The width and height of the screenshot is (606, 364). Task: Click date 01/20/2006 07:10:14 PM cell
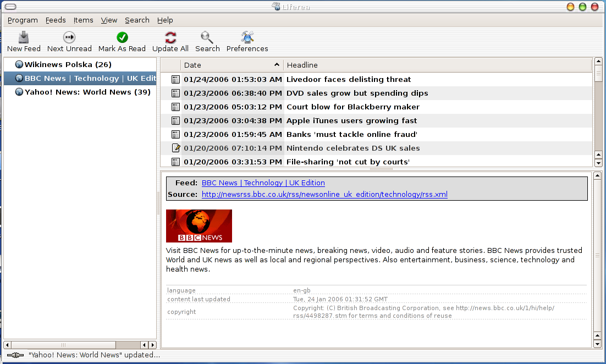coord(233,148)
